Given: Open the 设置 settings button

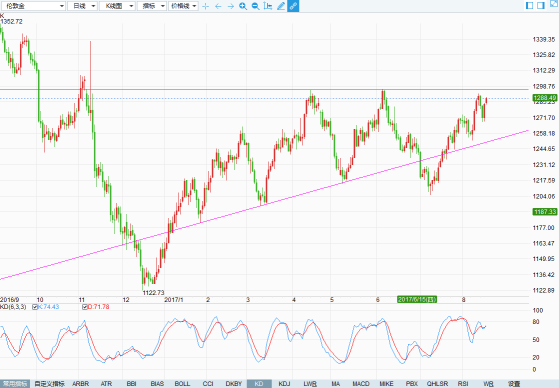Looking at the screenshot, I should click(514, 384).
